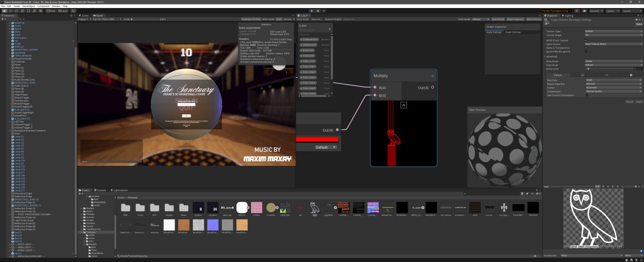The height and width of the screenshot is (262, 644).
Task: Open the Color Mode dropdown in Shader Graph
Action: click(x=480, y=19)
